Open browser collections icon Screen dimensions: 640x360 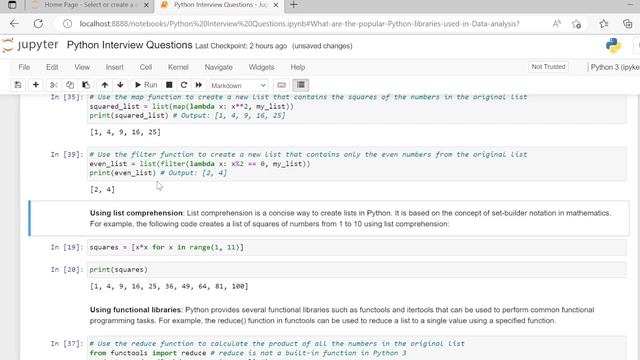coord(628,24)
